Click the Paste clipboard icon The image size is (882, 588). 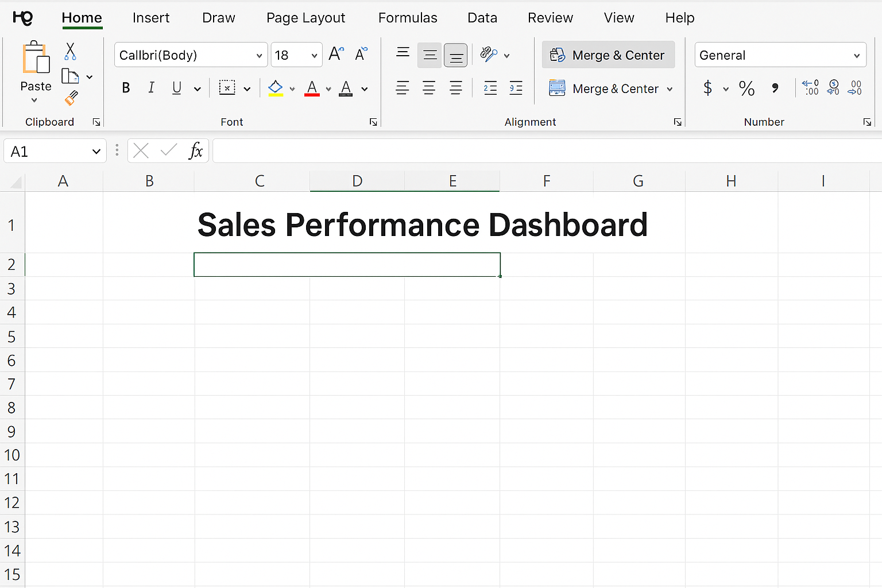click(36, 57)
